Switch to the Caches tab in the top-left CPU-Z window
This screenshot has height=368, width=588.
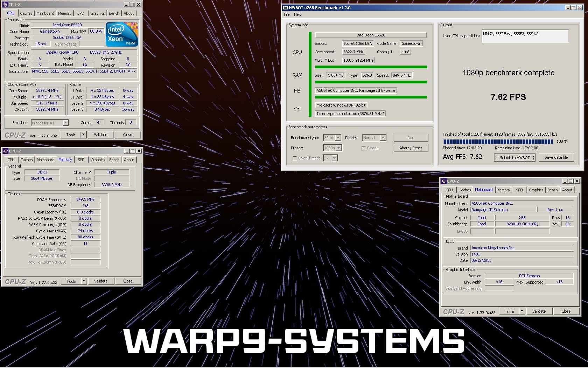tap(26, 13)
